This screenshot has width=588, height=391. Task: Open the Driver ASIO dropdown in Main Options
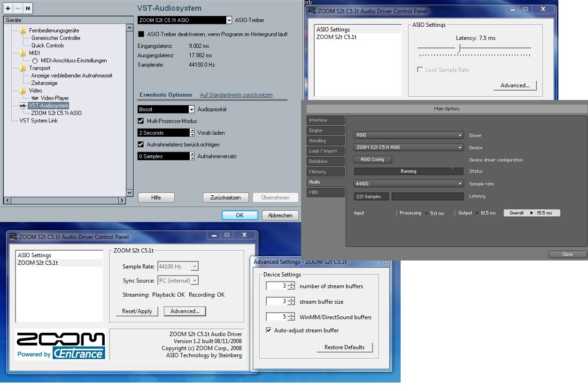pyautogui.click(x=409, y=135)
